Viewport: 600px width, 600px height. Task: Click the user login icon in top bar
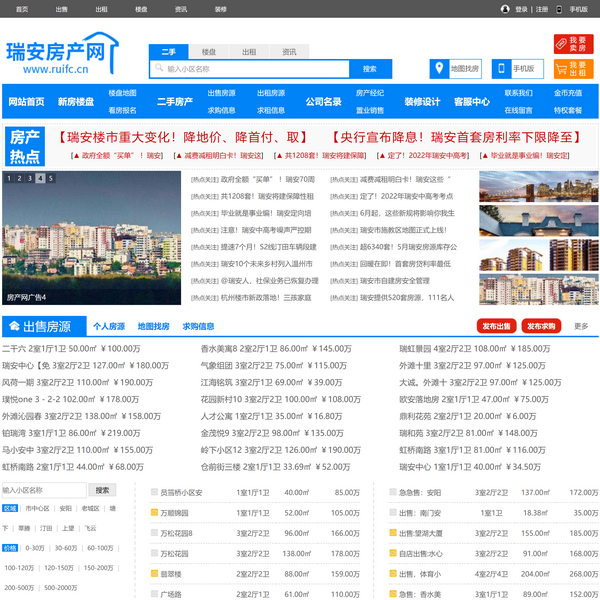[505, 9]
